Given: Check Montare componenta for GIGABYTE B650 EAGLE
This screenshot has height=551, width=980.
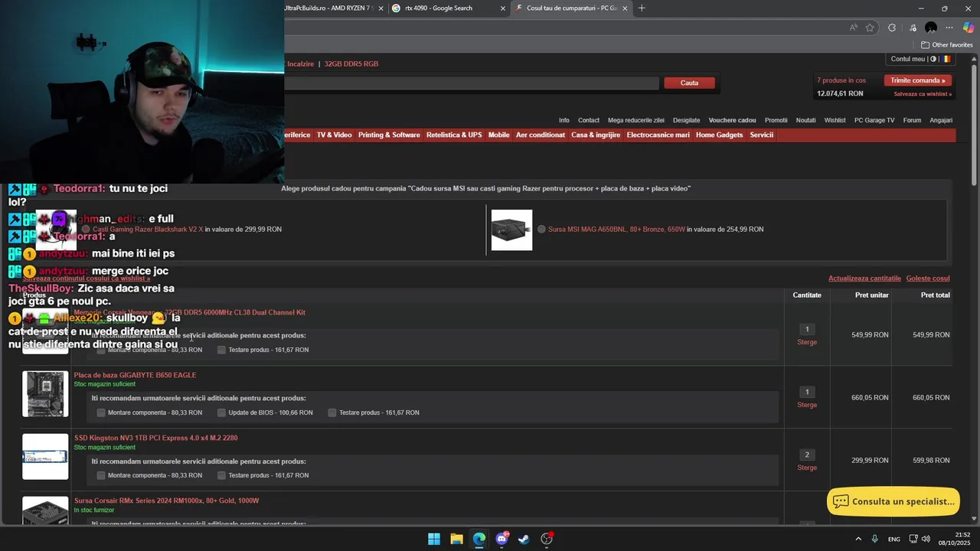Looking at the screenshot, I should tap(101, 412).
